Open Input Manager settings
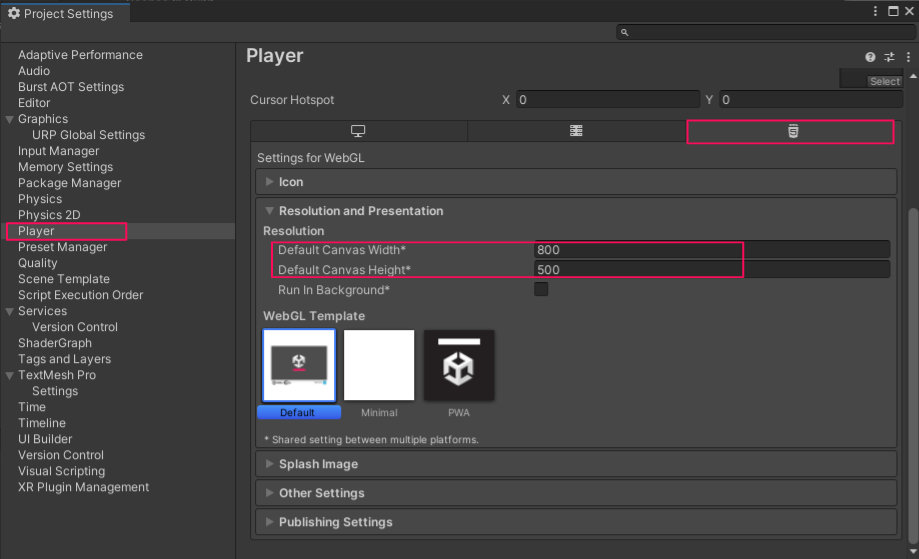This screenshot has width=919, height=559. click(x=59, y=151)
